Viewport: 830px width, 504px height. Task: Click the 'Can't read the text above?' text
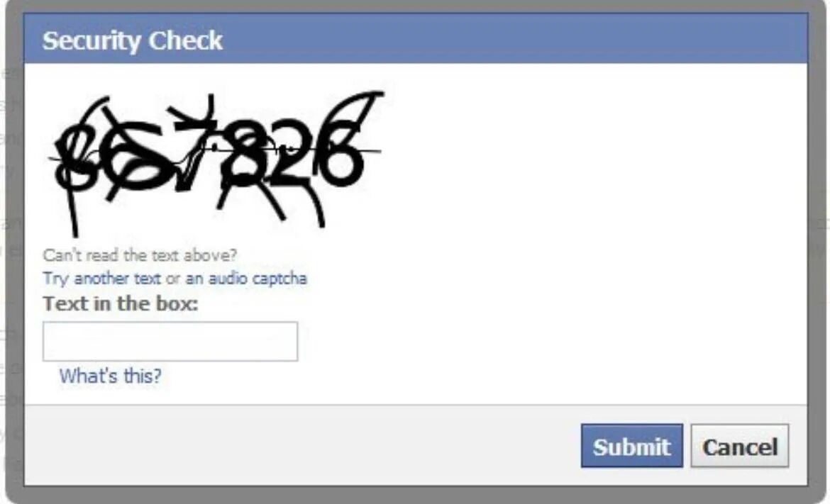(x=140, y=255)
